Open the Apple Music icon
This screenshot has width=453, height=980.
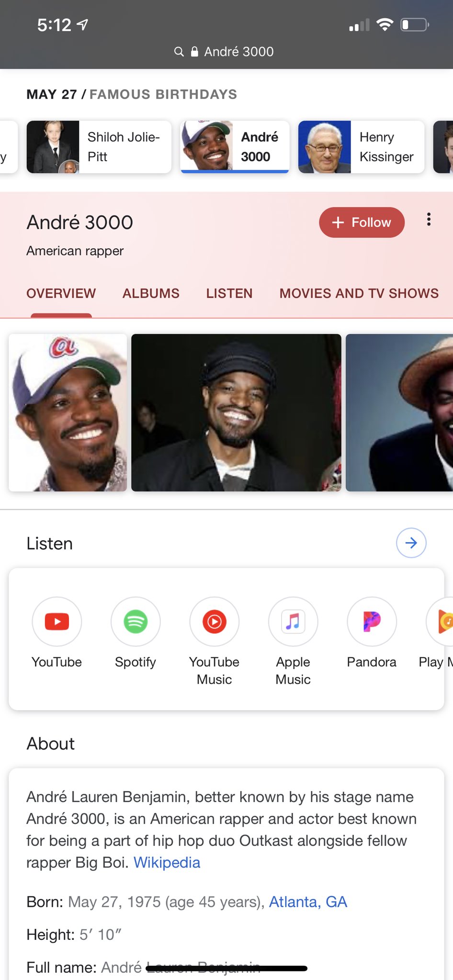click(x=293, y=622)
